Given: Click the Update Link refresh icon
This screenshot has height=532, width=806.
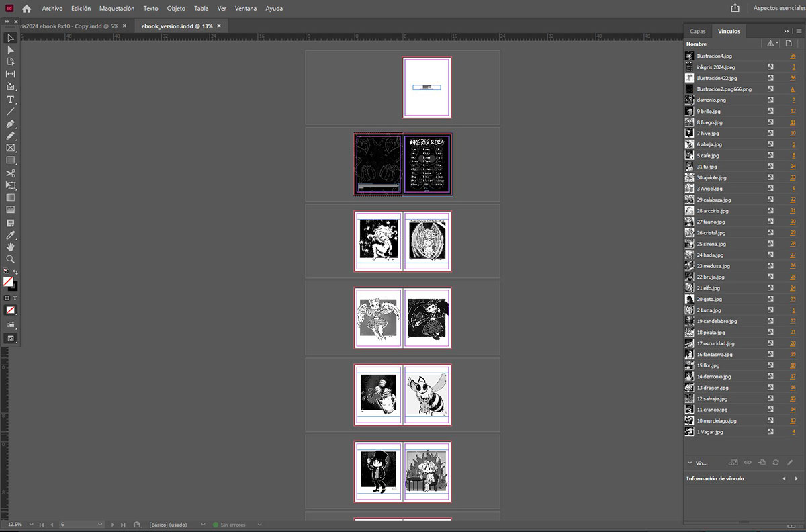Looking at the screenshot, I should click(x=776, y=463).
